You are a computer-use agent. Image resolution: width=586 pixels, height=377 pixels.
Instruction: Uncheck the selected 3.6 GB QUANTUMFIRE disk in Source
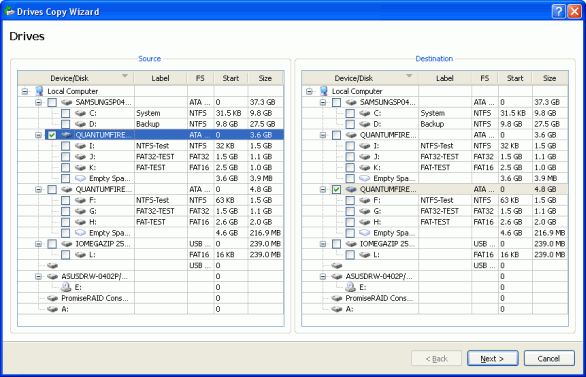[52, 135]
